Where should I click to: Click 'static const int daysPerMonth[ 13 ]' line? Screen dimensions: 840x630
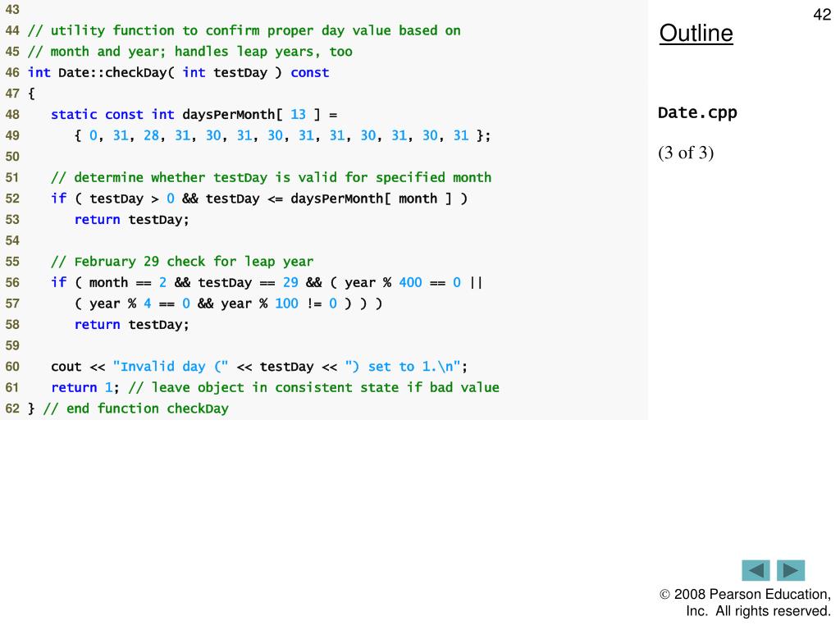(x=194, y=115)
